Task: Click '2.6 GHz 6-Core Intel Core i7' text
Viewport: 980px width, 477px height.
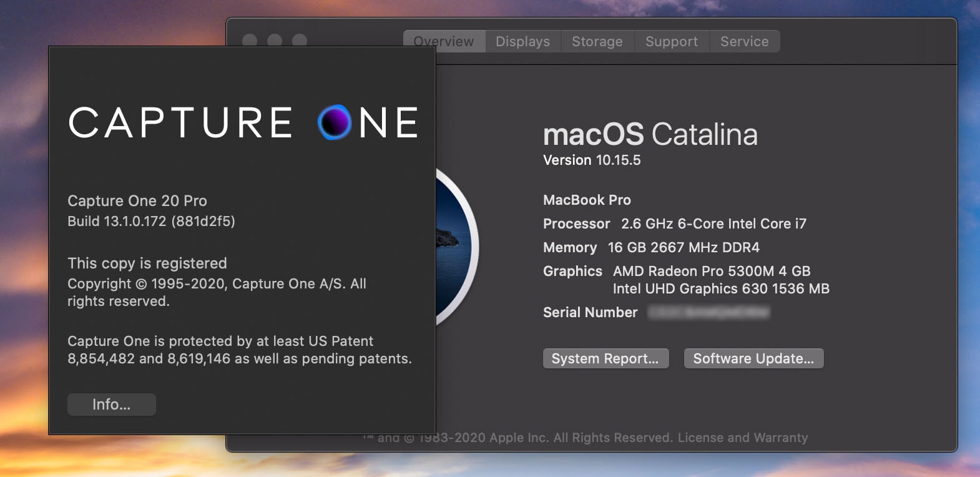Action: pos(713,224)
